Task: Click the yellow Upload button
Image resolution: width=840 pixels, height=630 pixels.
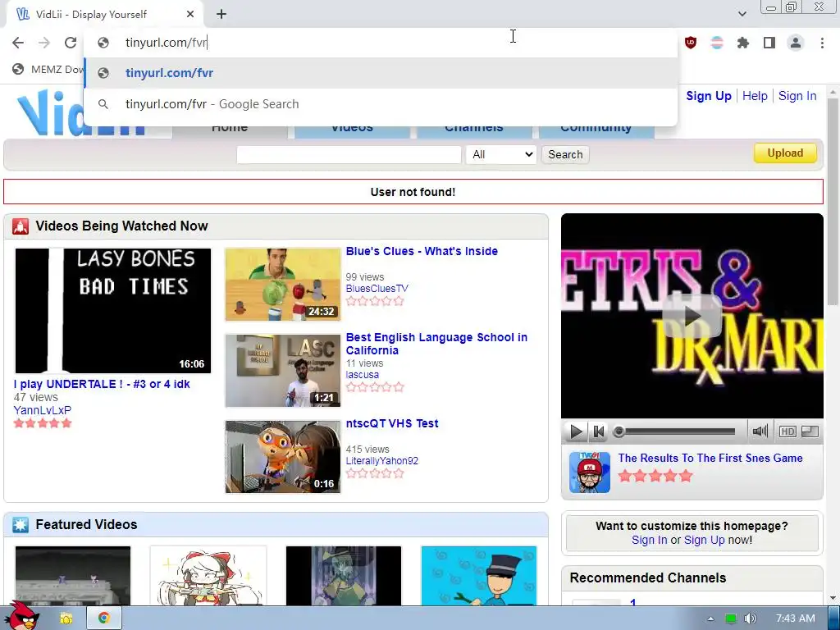Action: [785, 153]
